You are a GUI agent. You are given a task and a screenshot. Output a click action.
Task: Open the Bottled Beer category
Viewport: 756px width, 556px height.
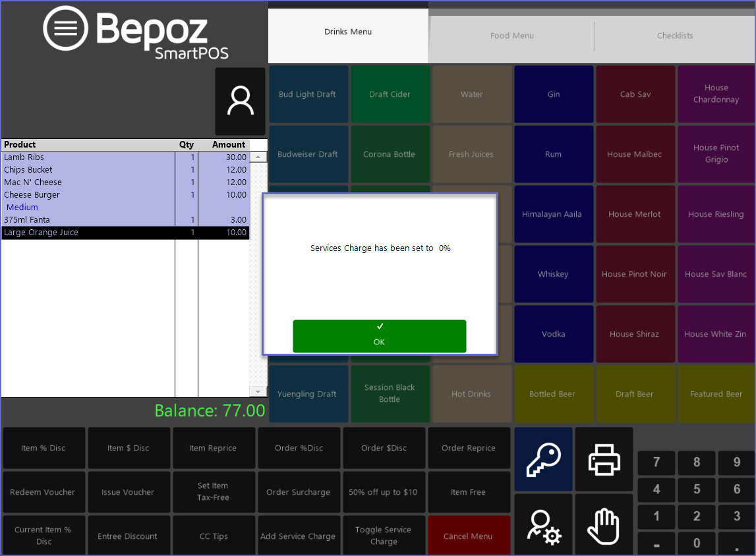point(552,394)
